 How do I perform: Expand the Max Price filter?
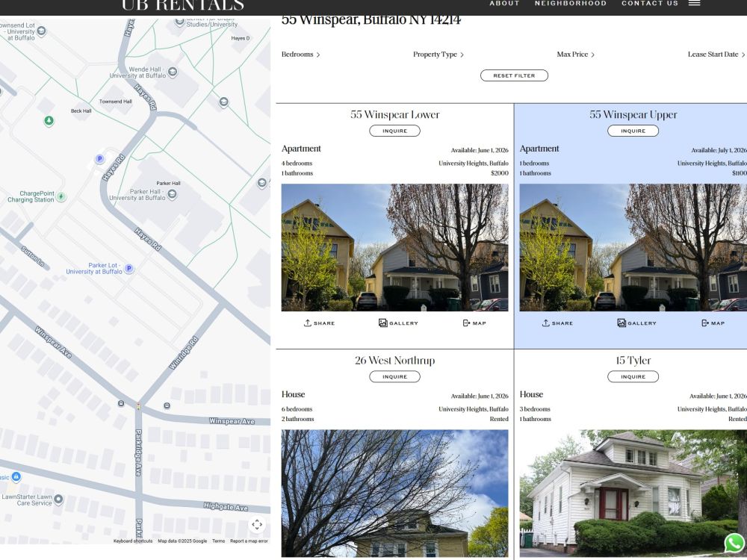575,55
